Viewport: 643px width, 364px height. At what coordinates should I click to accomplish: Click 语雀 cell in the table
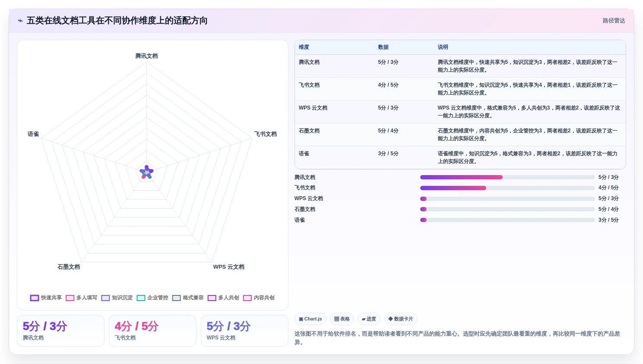tap(304, 154)
